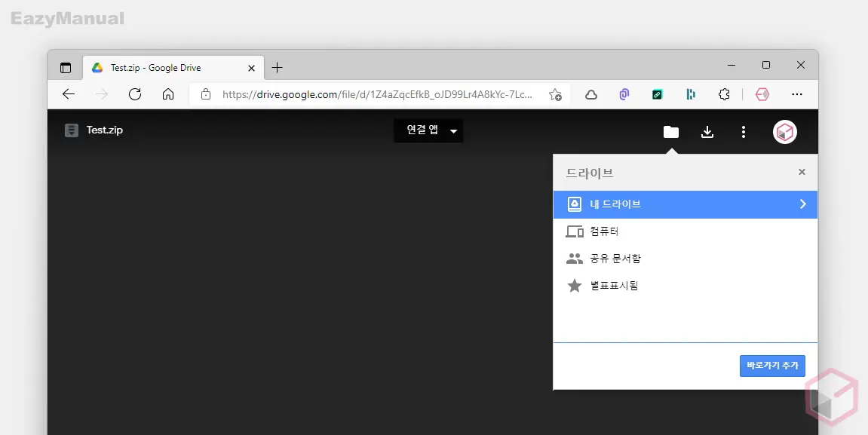This screenshot has width=868, height=435.
Task: Open 별표표시됨 in the Drive panel
Action: (x=614, y=286)
